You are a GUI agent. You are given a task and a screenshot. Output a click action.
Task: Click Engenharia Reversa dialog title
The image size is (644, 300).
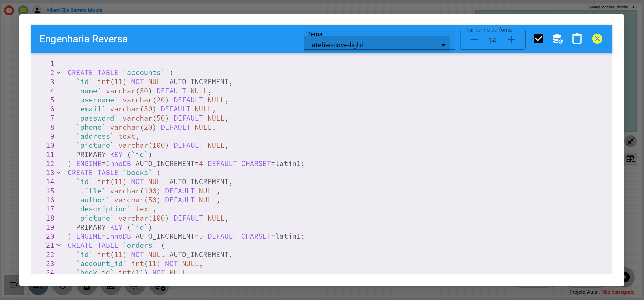pyautogui.click(x=83, y=39)
